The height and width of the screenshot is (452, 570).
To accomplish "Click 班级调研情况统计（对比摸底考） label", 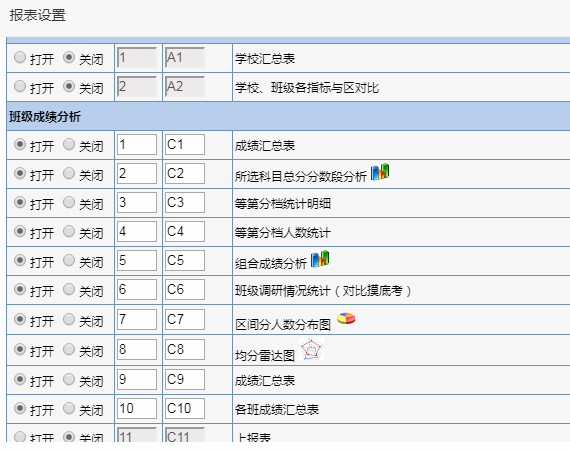I will tap(323, 291).
